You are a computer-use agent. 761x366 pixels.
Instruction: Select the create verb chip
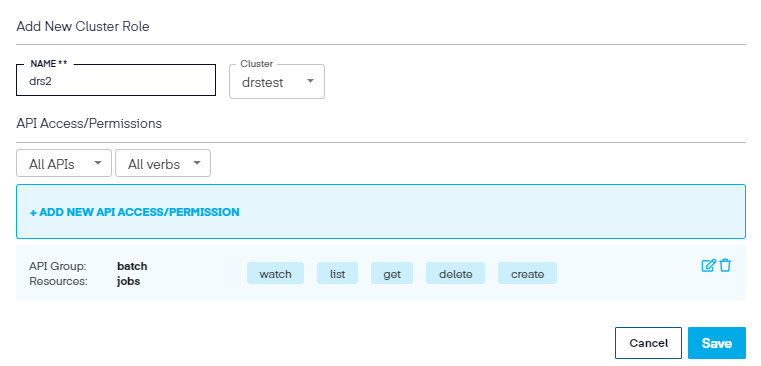coord(527,273)
